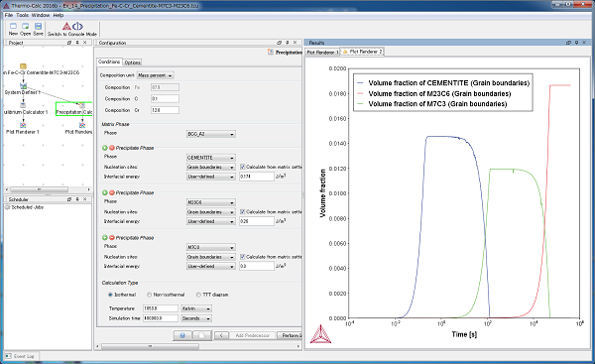Screen dimensions: 595x364
Task: Remove the CEMENTITE precipitate phase
Action: tap(112, 148)
